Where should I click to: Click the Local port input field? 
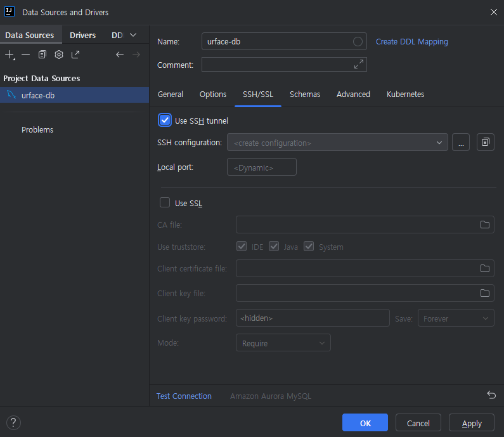261,167
